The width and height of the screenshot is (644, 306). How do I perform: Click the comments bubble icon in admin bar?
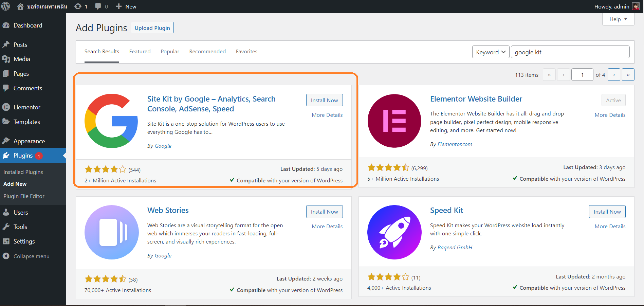[x=98, y=6]
